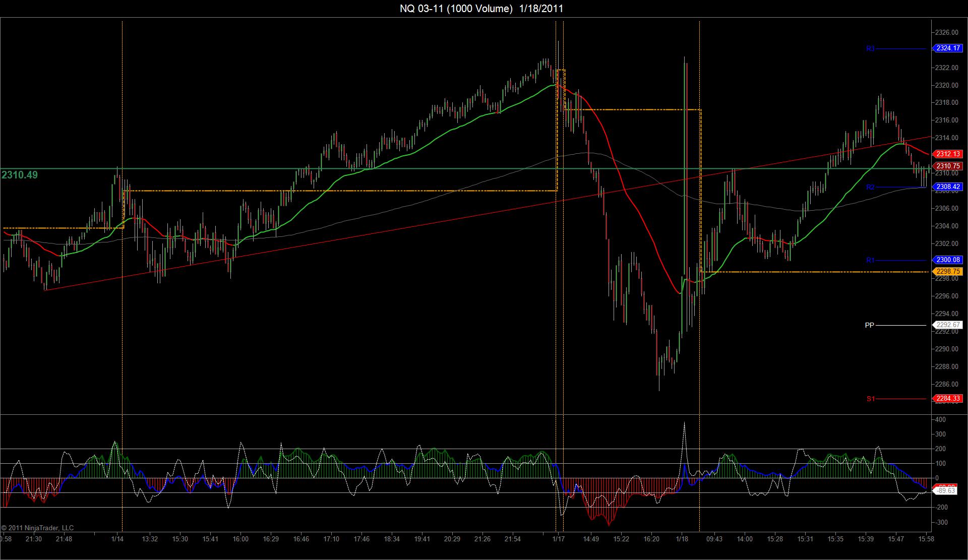Click the 1/17 date on time axis
Viewport: 968px width, 560px height.
[x=558, y=539]
